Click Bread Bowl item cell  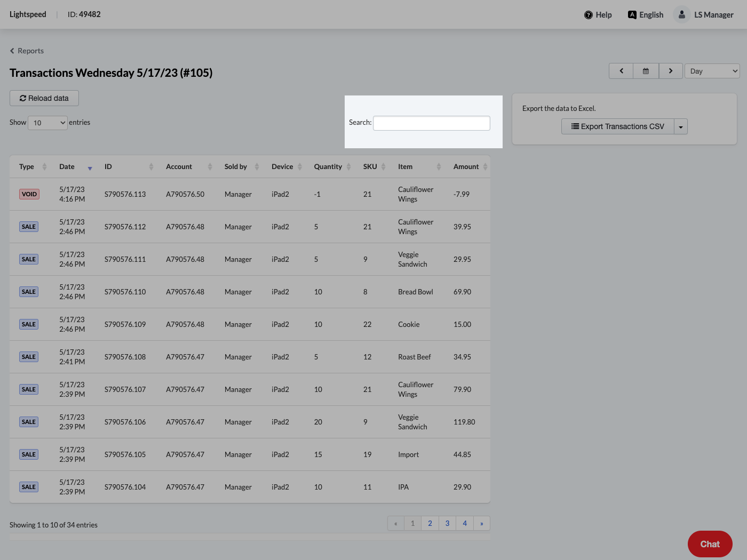(416, 292)
